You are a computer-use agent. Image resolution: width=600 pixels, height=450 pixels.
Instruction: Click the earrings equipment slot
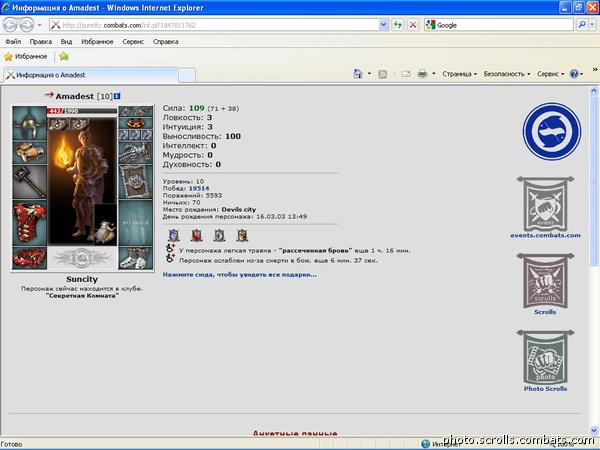click(x=135, y=111)
